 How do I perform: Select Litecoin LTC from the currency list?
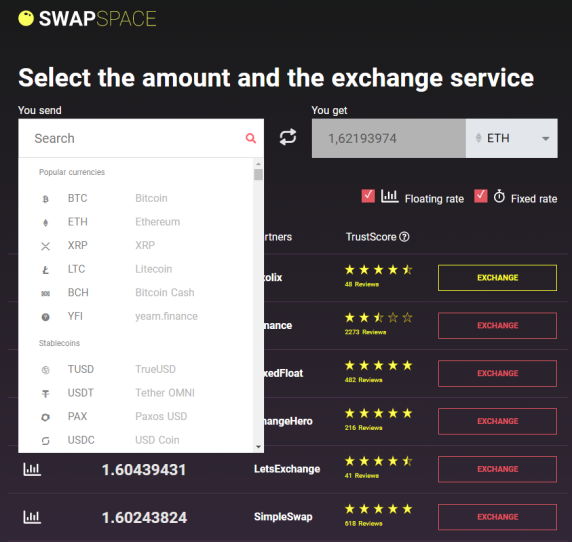click(136, 269)
